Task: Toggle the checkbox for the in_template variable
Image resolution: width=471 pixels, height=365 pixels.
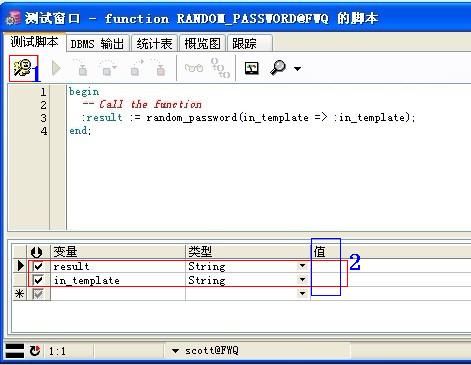Action: coord(38,280)
